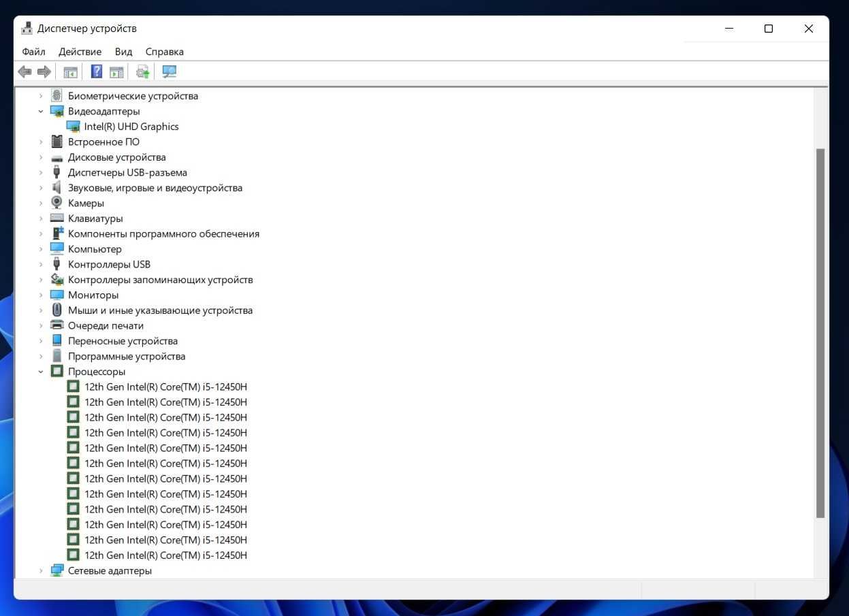849x616 pixels.
Task: Select the Intel(R) UHD Graphics device icon
Action: [73, 127]
